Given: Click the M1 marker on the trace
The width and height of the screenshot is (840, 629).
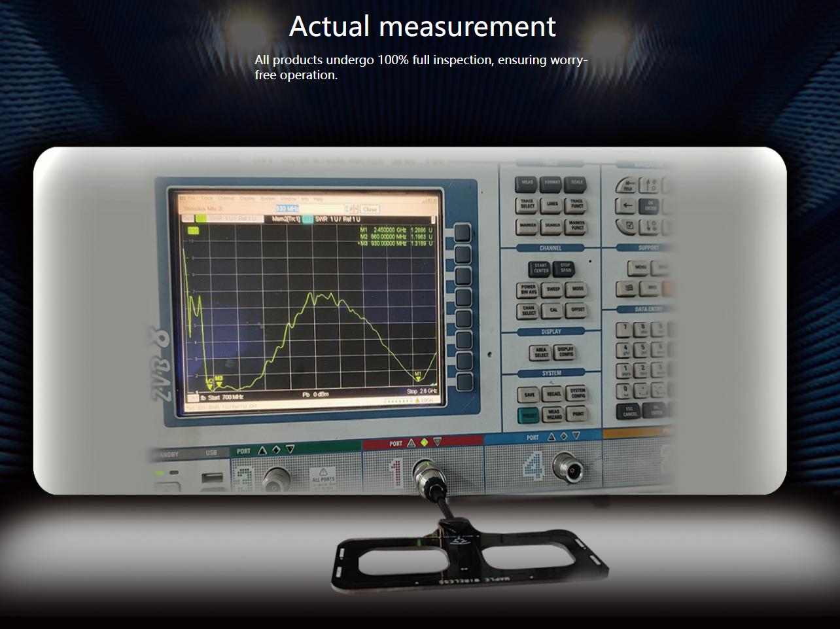Looking at the screenshot, I should coord(419,376).
